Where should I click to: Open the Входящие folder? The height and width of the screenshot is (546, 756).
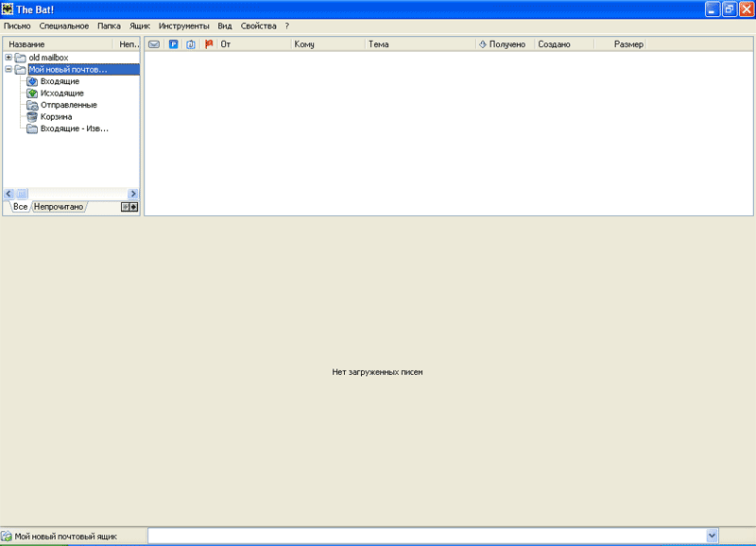click(x=60, y=81)
